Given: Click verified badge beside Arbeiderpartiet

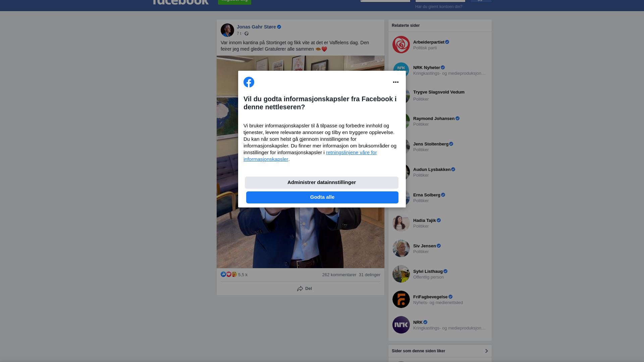Looking at the screenshot, I should pyautogui.click(x=447, y=42).
